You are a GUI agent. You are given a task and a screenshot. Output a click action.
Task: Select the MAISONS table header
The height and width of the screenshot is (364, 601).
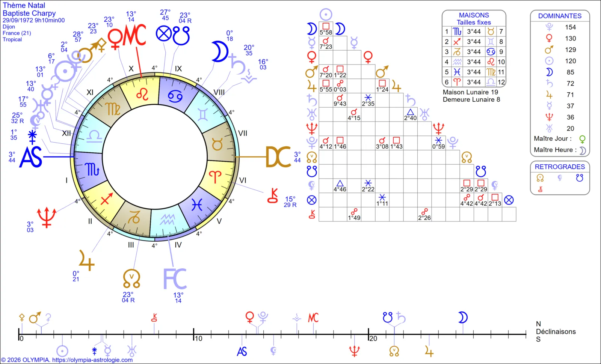pyautogui.click(x=474, y=15)
